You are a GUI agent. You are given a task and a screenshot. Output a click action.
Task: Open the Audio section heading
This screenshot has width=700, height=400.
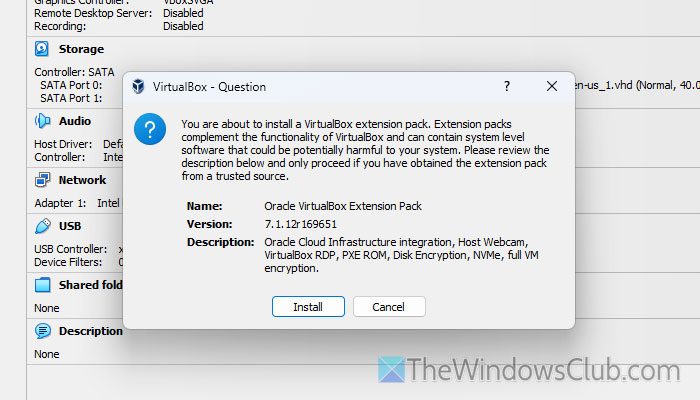75,121
